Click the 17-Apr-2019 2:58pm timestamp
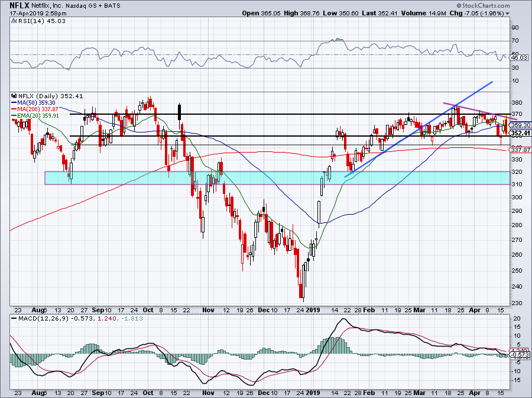The width and height of the screenshot is (532, 398). (x=38, y=14)
